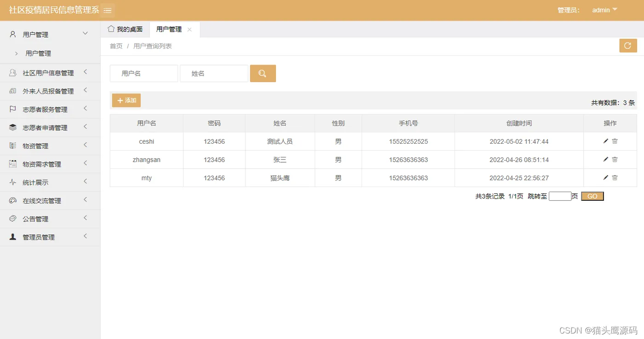The image size is (644, 339).
Task: Click the 用户名 column header
Action: (147, 123)
